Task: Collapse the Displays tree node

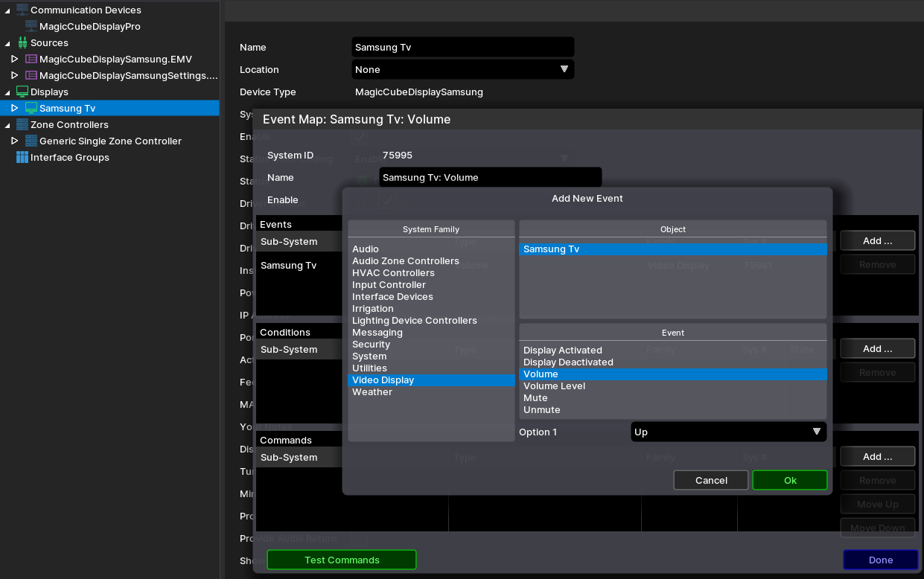Action: point(7,92)
